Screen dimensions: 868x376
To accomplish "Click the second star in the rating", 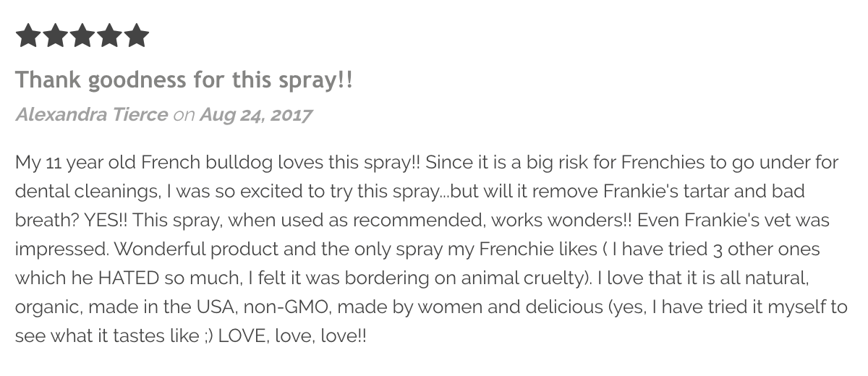I will (x=55, y=35).
